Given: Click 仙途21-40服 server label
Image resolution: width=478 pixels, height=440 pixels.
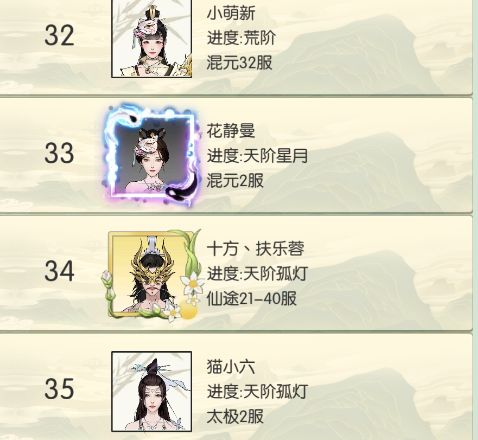Looking at the screenshot, I should point(252,299).
